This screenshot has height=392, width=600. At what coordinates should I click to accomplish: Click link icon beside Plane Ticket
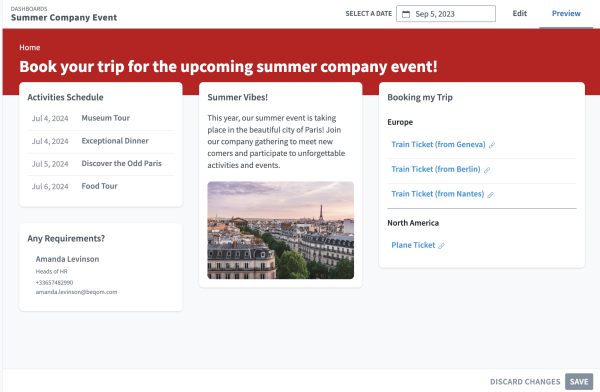tap(441, 246)
